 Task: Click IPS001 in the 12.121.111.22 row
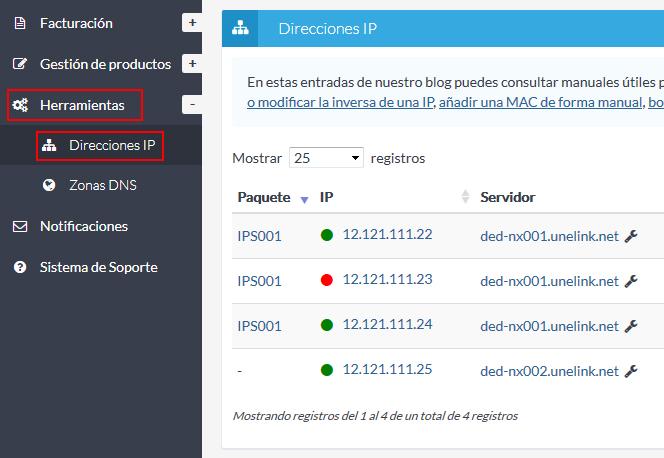pyautogui.click(x=259, y=236)
